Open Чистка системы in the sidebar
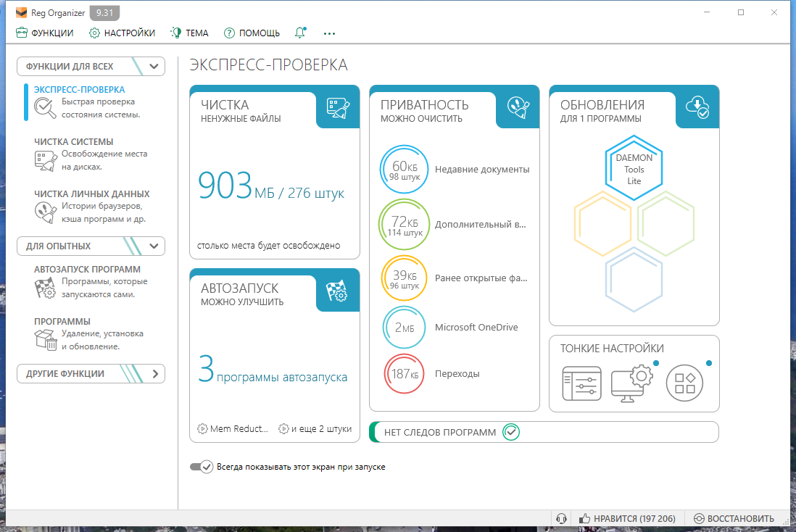Image resolution: width=796 pixels, height=532 pixels. pyautogui.click(x=73, y=142)
